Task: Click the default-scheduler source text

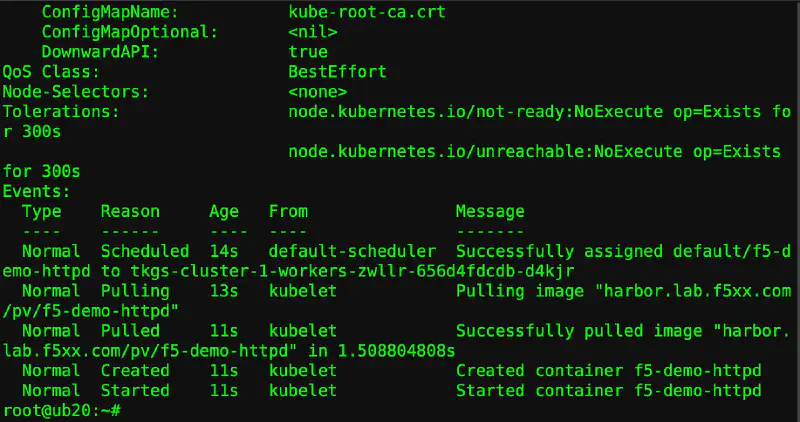Action: click(352, 251)
